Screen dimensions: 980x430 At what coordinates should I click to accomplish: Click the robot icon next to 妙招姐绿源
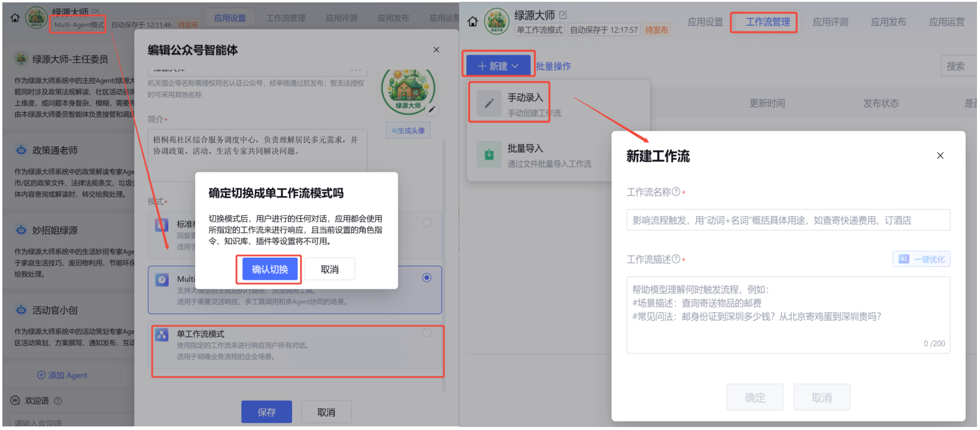21,230
